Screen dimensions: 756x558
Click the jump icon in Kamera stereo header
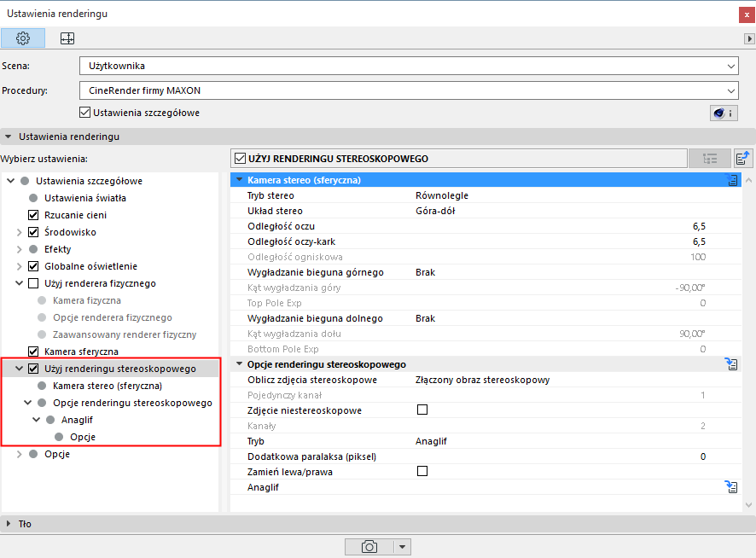[732, 180]
